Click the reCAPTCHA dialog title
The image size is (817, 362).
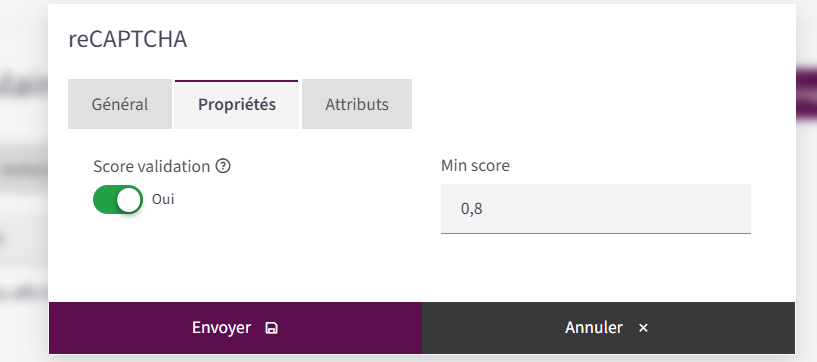coord(128,40)
